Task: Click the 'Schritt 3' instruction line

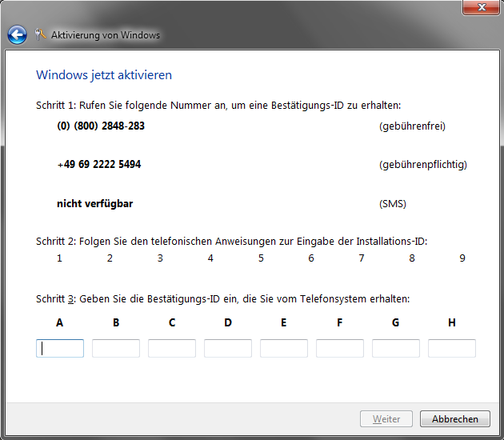Action: 222,299
